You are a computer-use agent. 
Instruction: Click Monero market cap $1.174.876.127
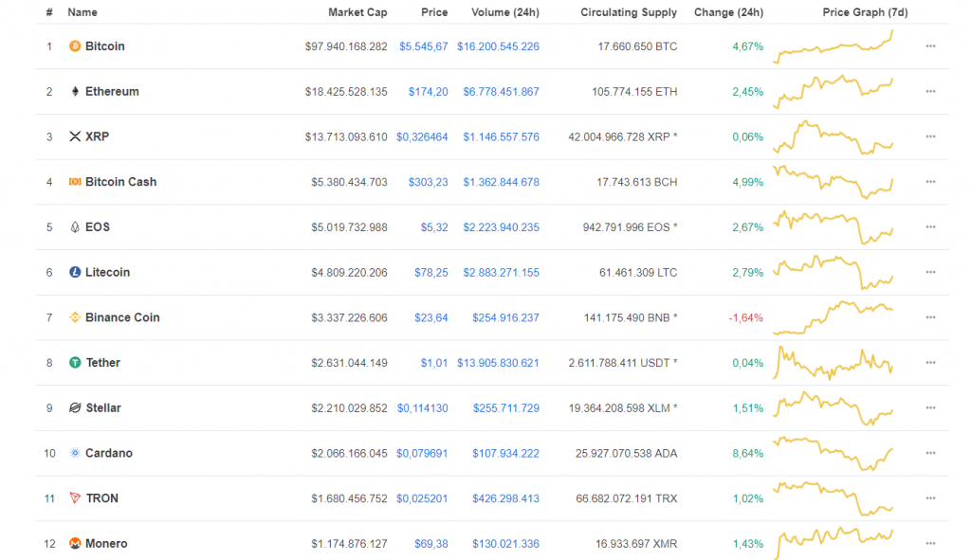(x=349, y=543)
